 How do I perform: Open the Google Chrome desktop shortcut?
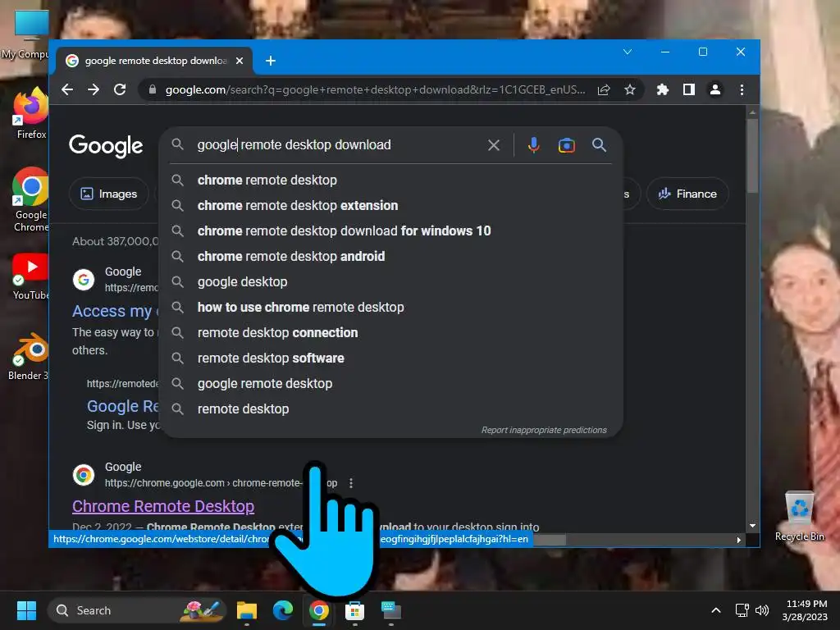point(31,199)
